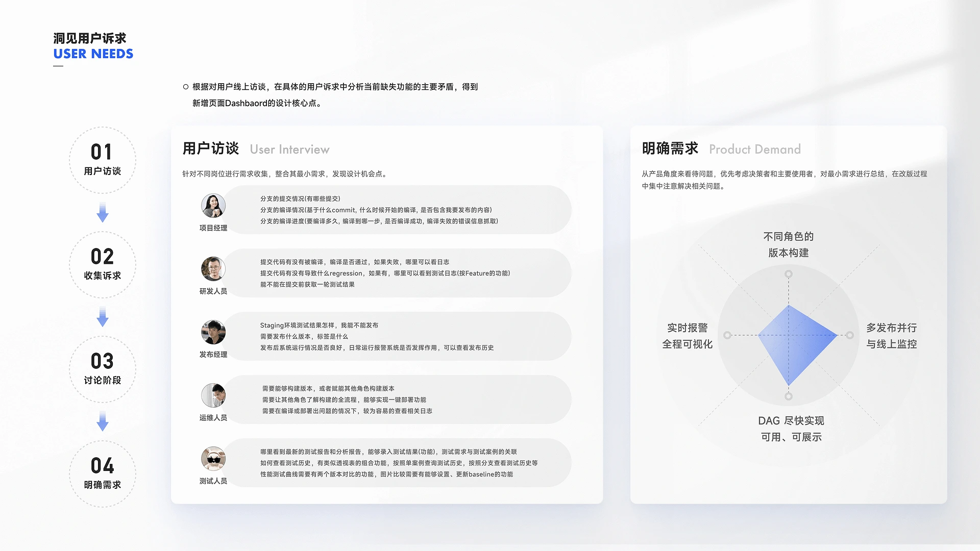Click the Product Demand gray heading
This screenshot has height=551, width=980.
pyautogui.click(x=755, y=149)
